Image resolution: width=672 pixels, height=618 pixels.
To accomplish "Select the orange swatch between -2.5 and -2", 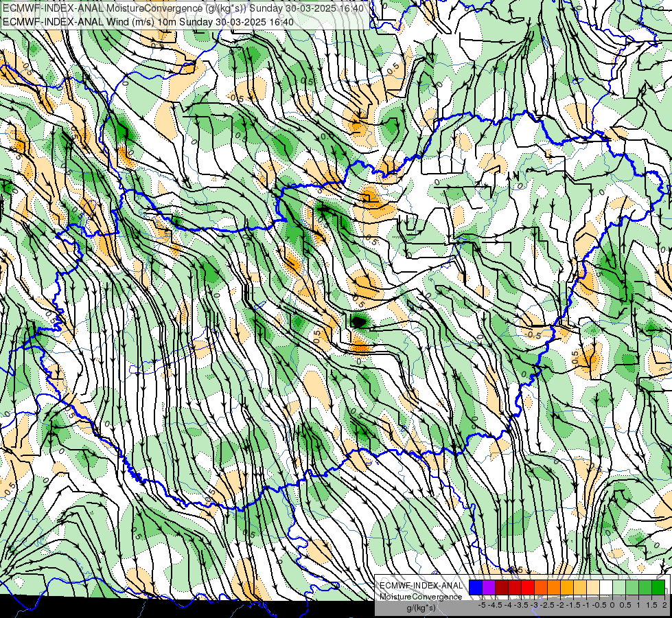I will 554,587.
